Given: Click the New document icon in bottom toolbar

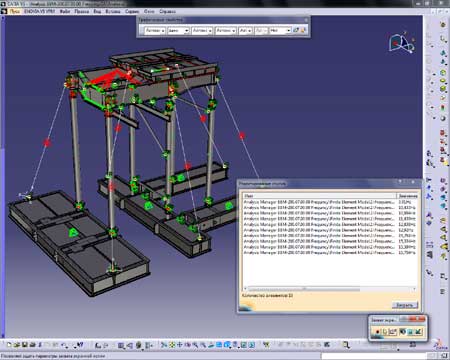Looking at the screenshot, I should [x=9, y=345].
